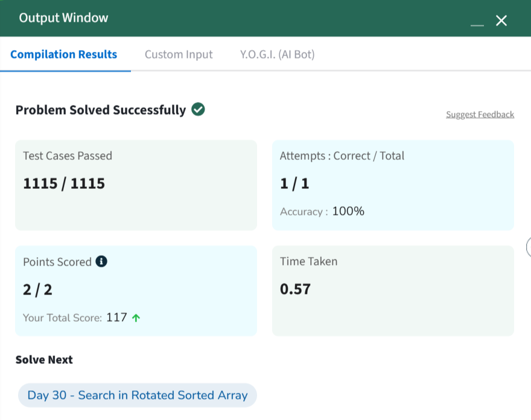Click the 'Points Scored' label
The image size is (531, 420).
tap(57, 262)
